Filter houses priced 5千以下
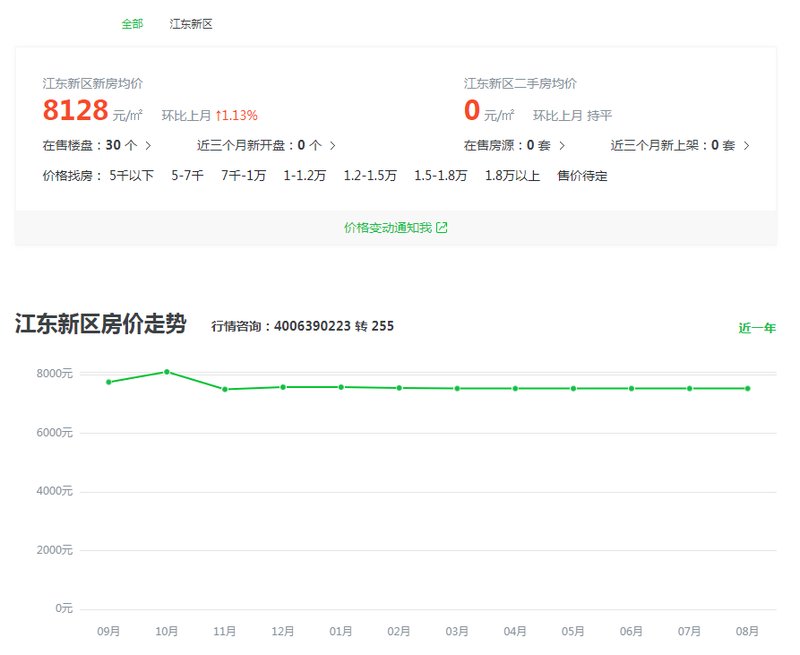The height and width of the screenshot is (655, 800). 132,175
